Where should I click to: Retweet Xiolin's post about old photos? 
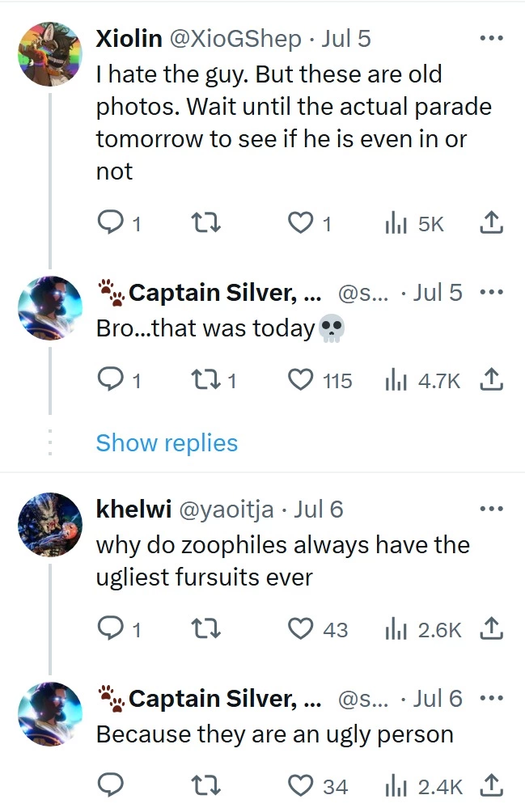(206, 224)
